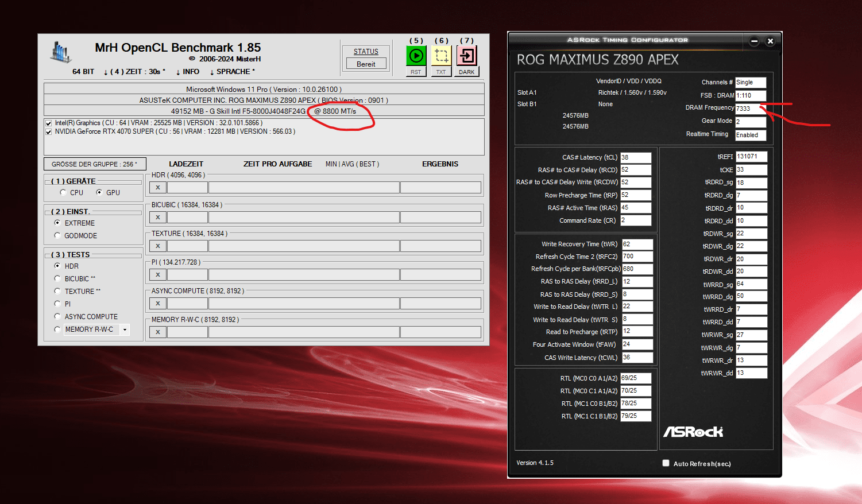Viewport: 862px width, 504px height.
Task: Uncheck the Intel(R) Graphics device checkbox
Action: coord(49,123)
